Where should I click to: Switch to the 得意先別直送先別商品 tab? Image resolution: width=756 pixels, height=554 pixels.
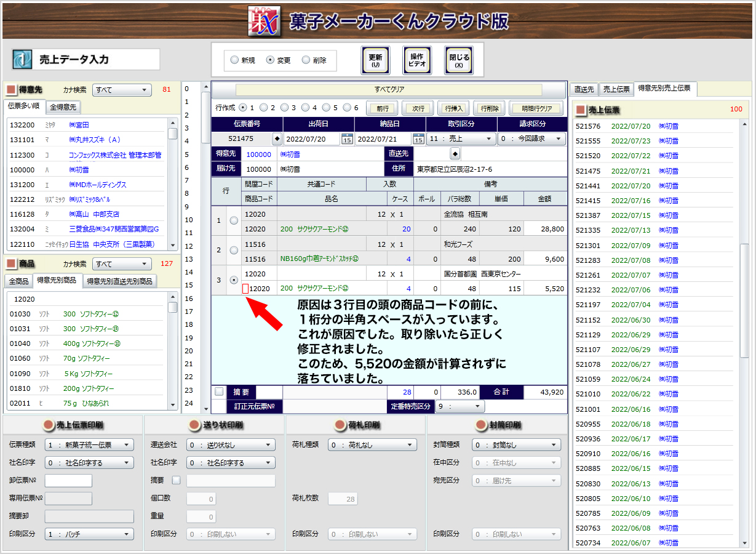pyautogui.click(x=119, y=281)
